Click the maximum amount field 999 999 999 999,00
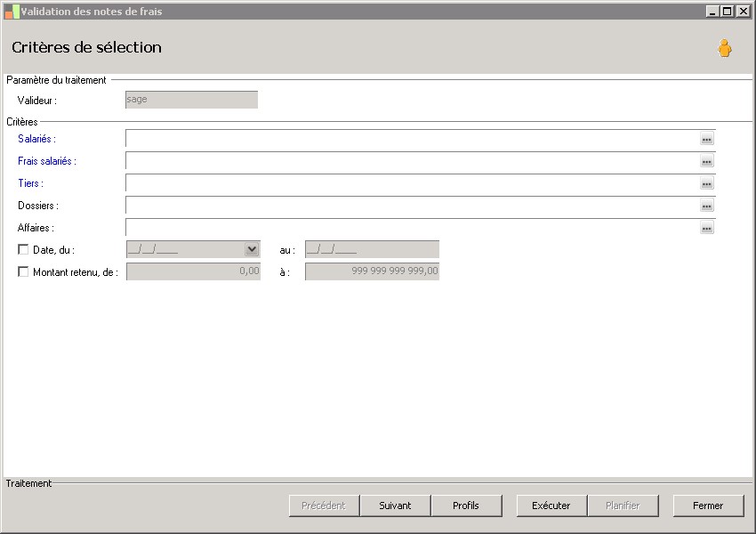This screenshot has width=756, height=534. point(372,271)
